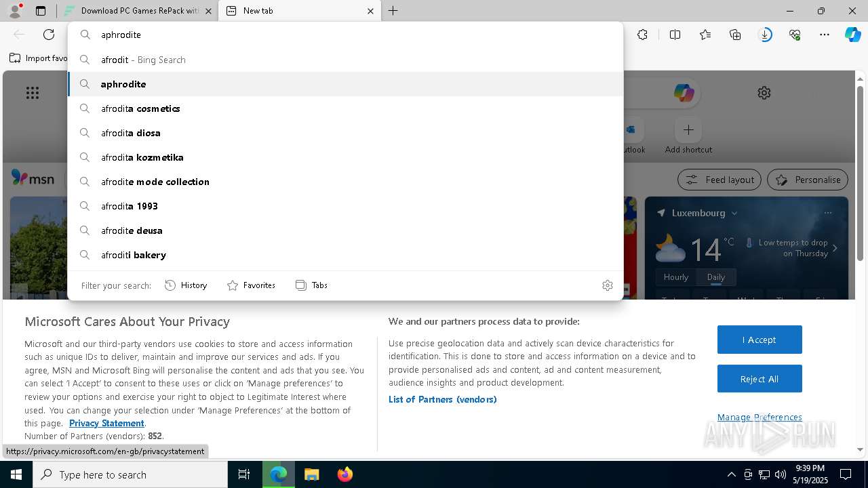The image size is (868, 488).
Task: Refresh the page
Action: coord(49,35)
